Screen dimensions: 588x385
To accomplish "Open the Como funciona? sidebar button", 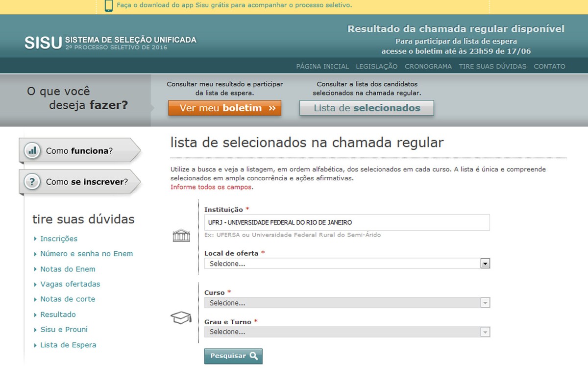I will tap(79, 150).
